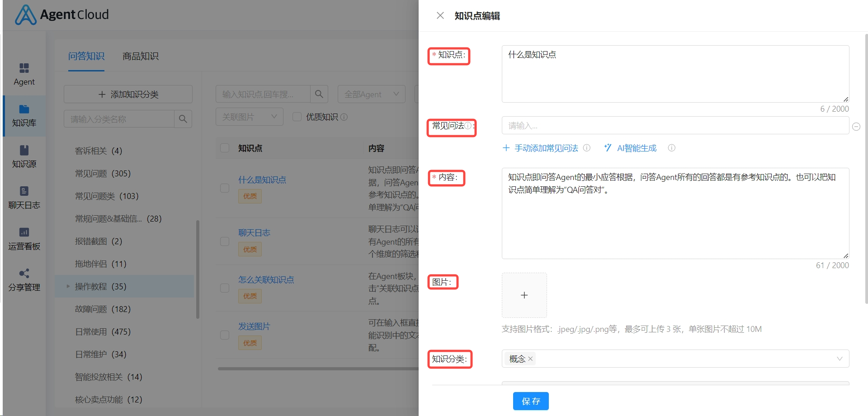Toggle the select-all checkbox in table header
The width and height of the screenshot is (868, 416).
coord(224,148)
